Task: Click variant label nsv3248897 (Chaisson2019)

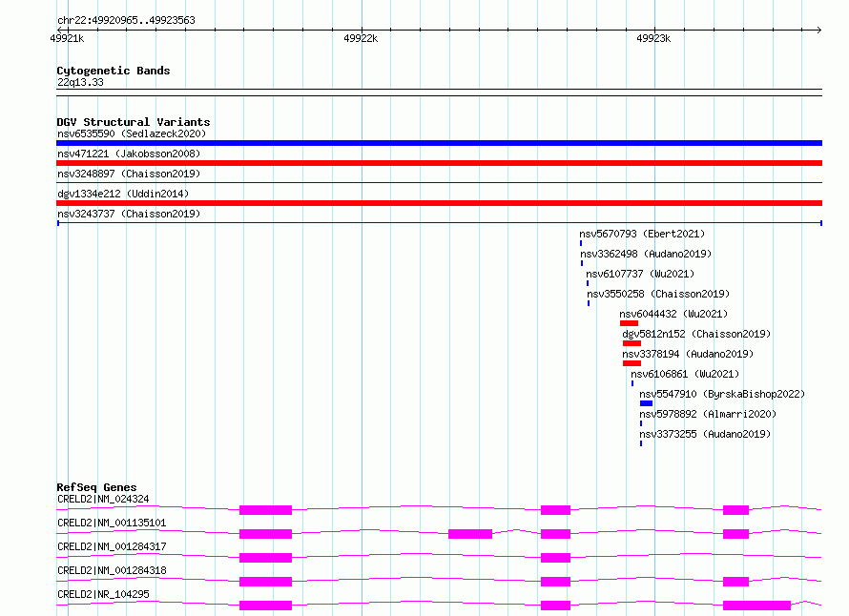Action: coord(129,174)
